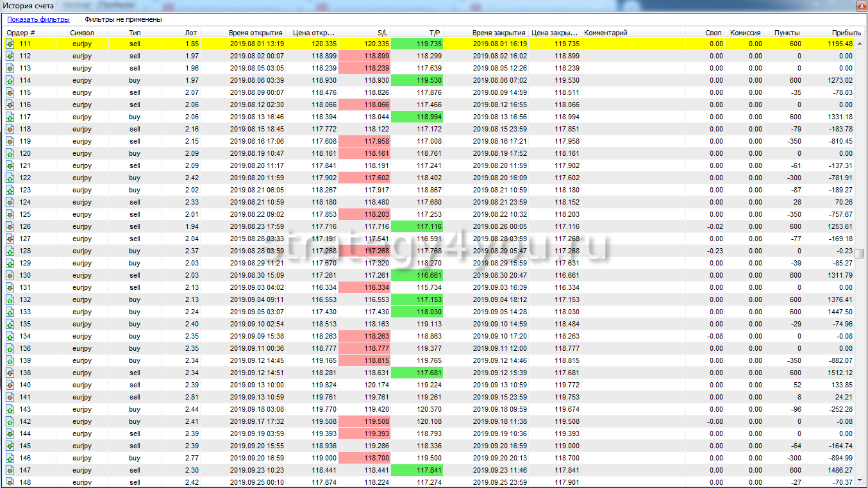Sort by the Лот column header
868x488 pixels.
pos(190,33)
